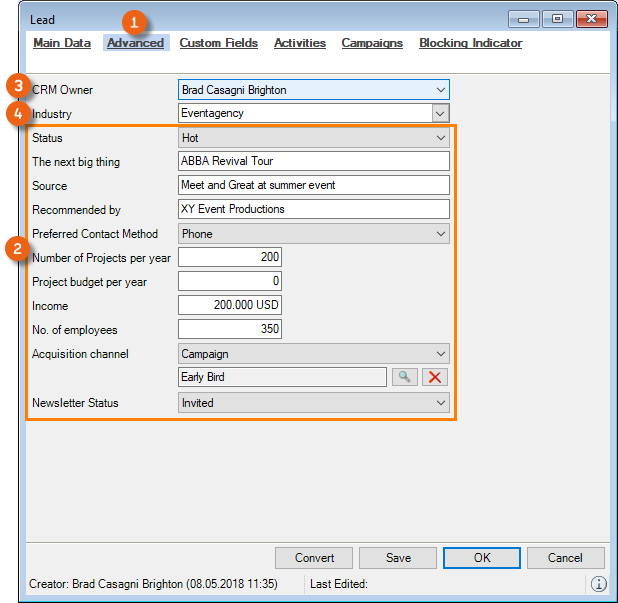
Task: Click into The next big thing field
Action: coord(314,161)
